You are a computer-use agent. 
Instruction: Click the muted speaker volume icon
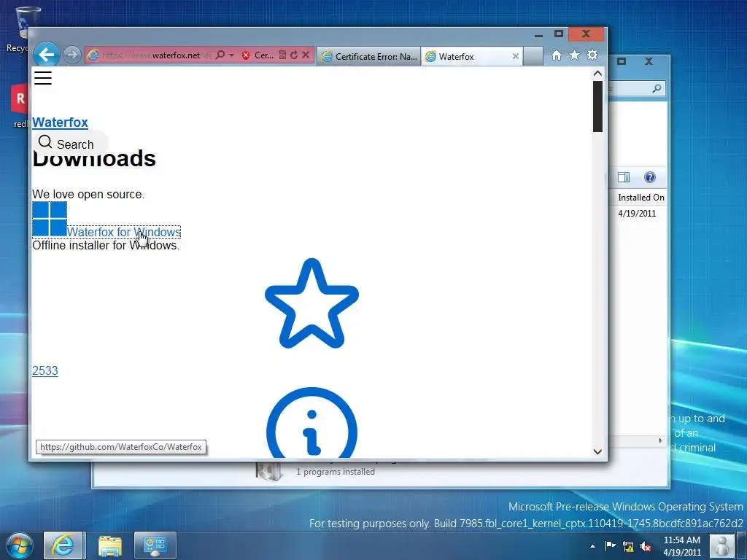click(x=646, y=547)
